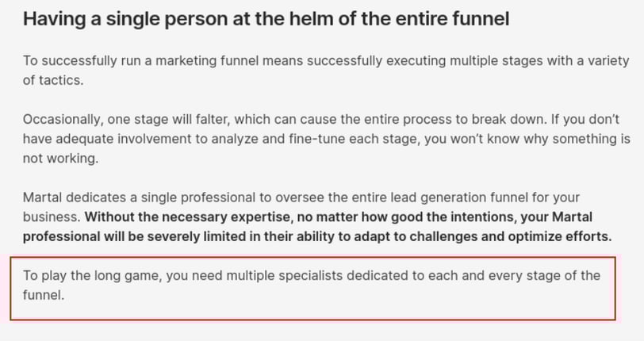Click the word "funnel." ending the highlighted box
The width and height of the screenshot is (644, 341).
(x=44, y=295)
